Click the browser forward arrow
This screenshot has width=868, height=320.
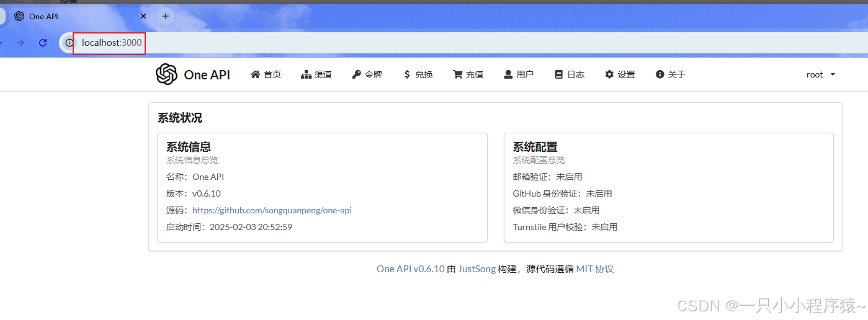[x=20, y=43]
